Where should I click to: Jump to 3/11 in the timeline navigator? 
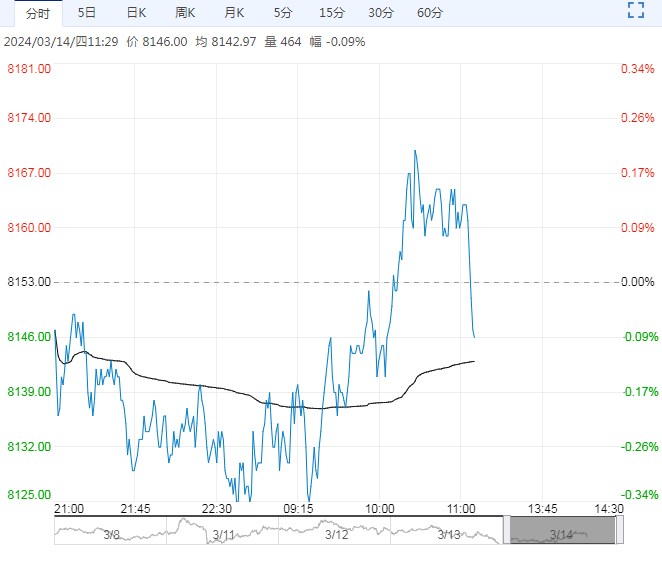click(223, 536)
